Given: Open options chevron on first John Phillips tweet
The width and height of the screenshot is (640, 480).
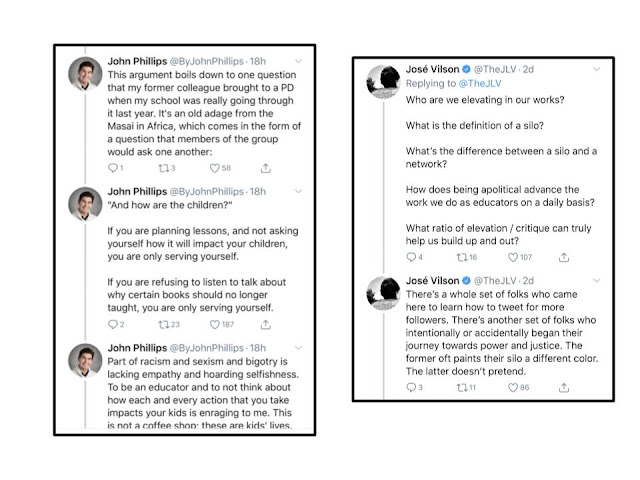Looking at the screenshot, I should coord(298,61).
